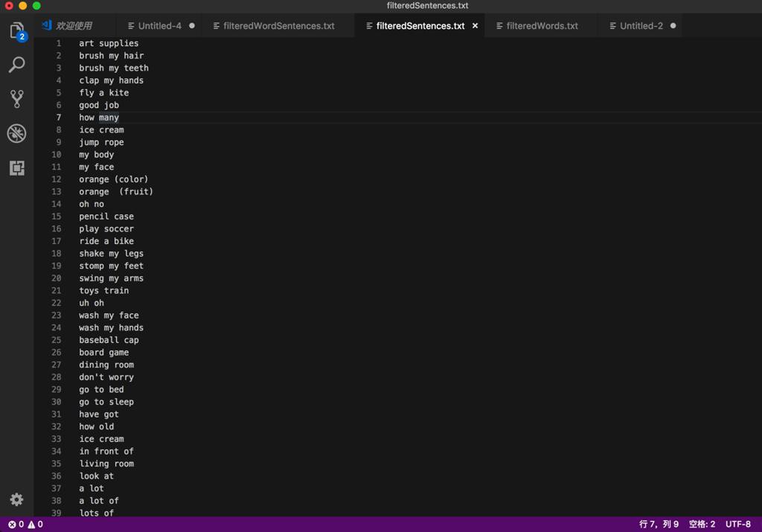This screenshot has width=762, height=532.
Task: Switch to the filteredWordSentences.txt tab
Action: (279, 26)
